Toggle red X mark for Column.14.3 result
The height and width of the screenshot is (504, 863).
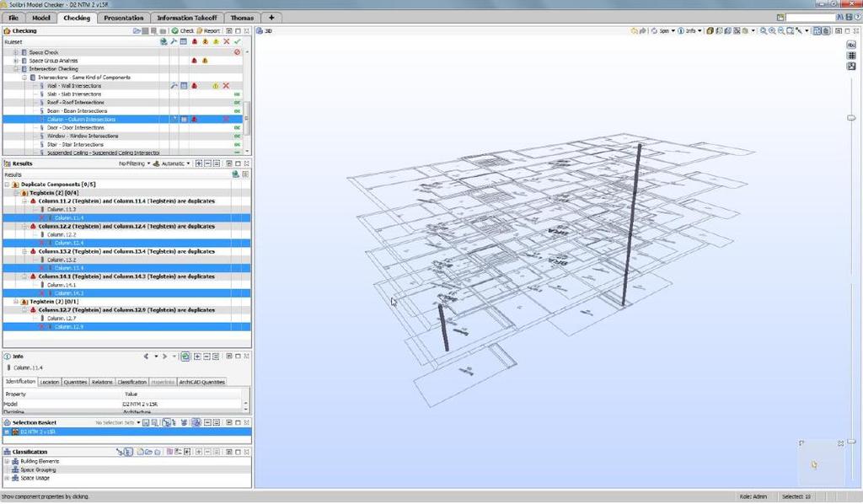[x=41, y=293]
